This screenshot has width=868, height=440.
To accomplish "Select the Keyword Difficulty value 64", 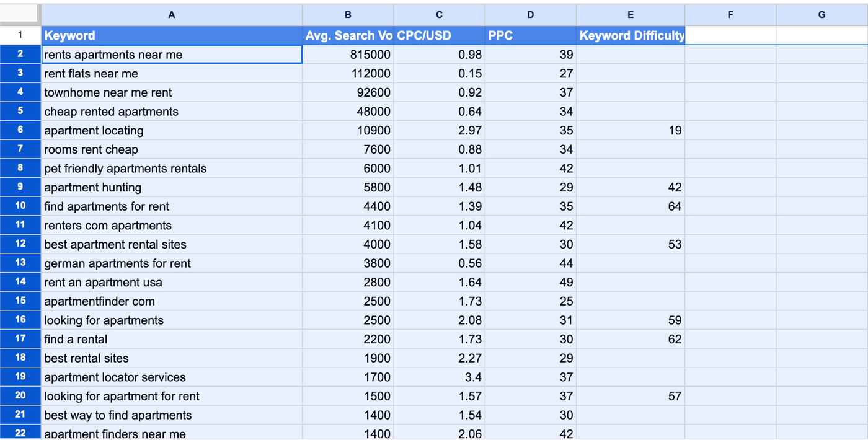I will tap(631, 206).
